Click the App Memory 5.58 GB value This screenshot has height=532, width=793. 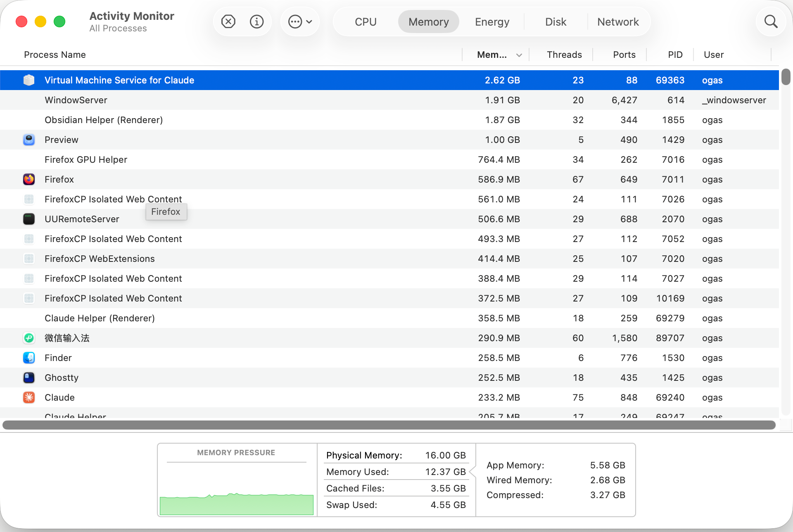(608, 465)
